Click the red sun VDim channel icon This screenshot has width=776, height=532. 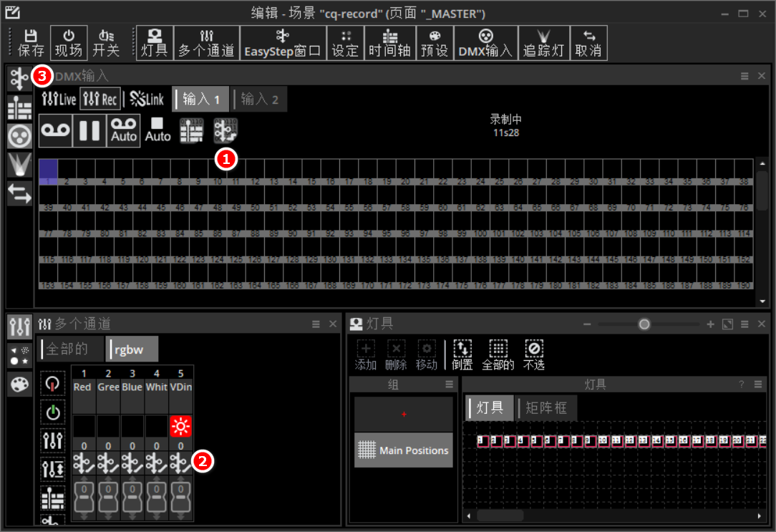click(x=180, y=427)
